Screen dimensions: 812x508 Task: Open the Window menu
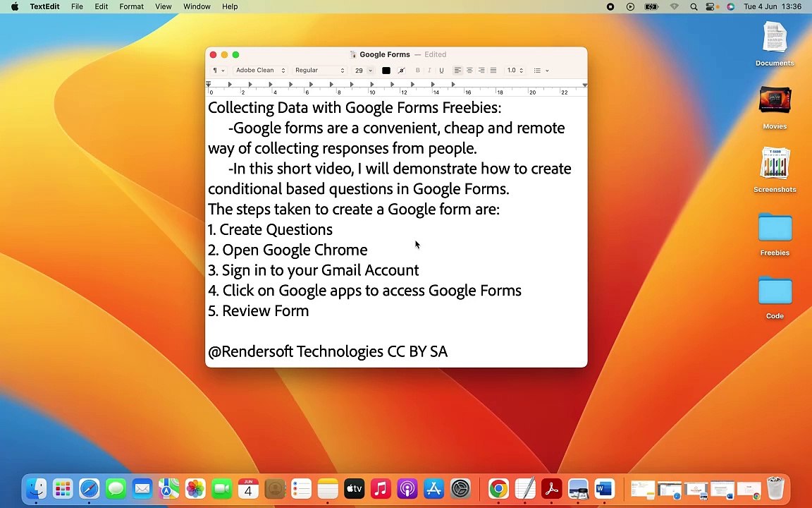pyautogui.click(x=197, y=7)
